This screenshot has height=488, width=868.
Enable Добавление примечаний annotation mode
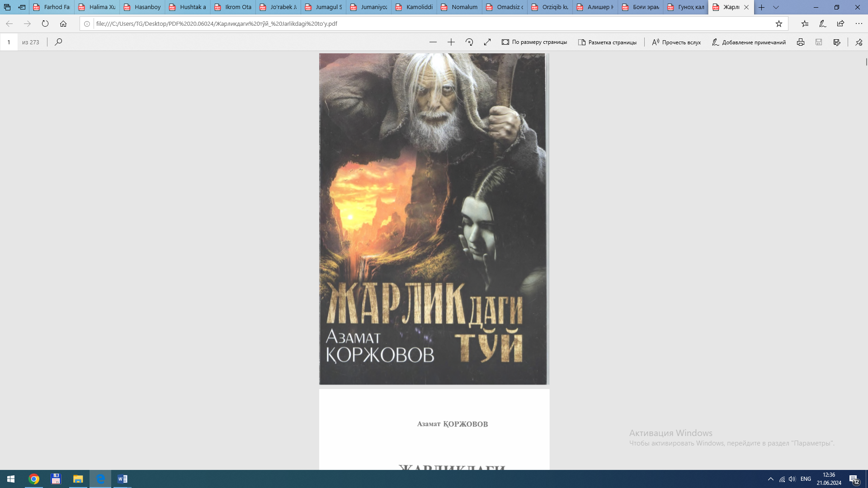[748, 42]
